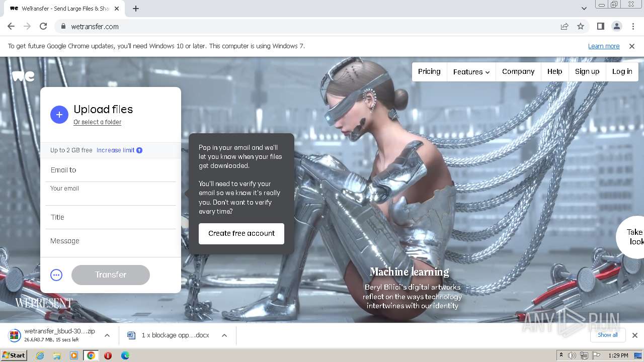Image resolution: width=644 pixels, height=362 pixels.
Task: Expand the Features dropdown menu
Action: (471, 72)
